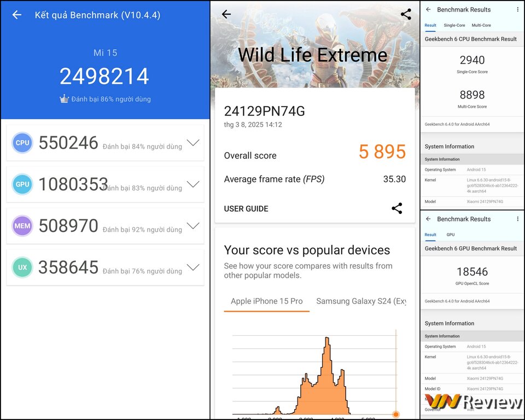
Task: Click the Your score vs popular devices heading
Action: (307, 250)
